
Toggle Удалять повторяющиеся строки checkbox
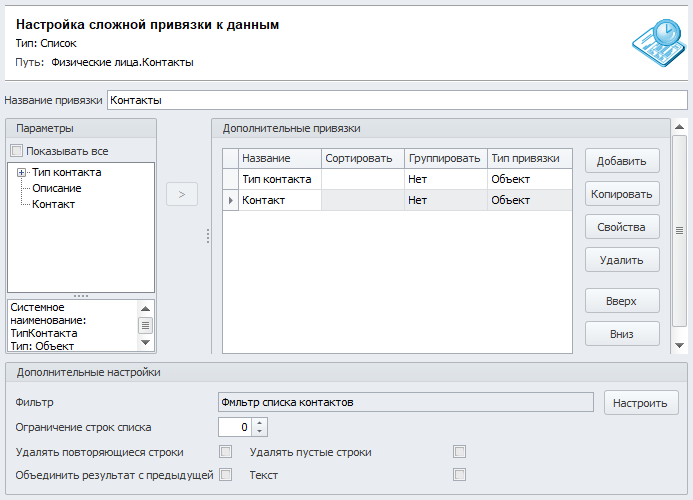coord(226,452)
